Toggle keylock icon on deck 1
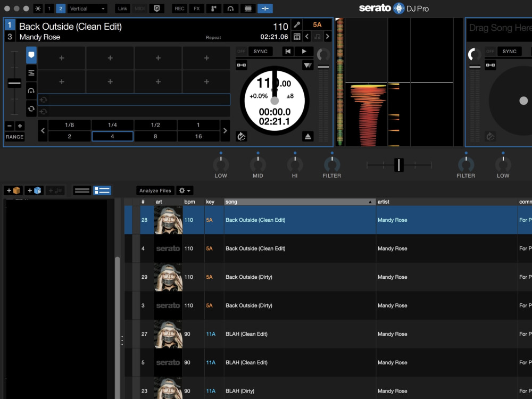Viewport: 532px width, 399px height. [x=241, y=65]
